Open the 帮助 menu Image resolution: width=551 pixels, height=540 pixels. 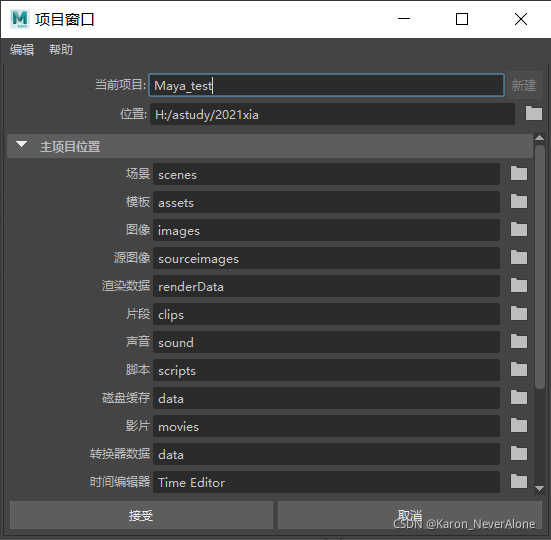(61, 50)
